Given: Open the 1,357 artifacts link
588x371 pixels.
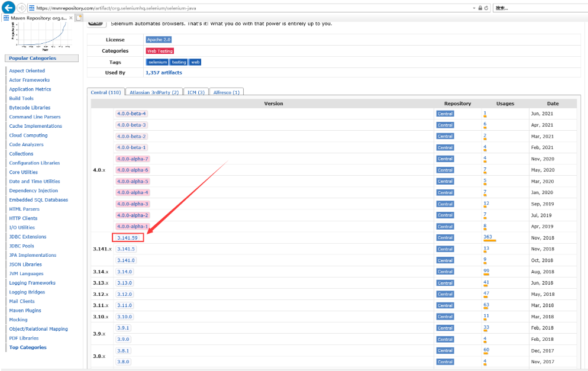Looking at the screenshot, I should 164,73.
